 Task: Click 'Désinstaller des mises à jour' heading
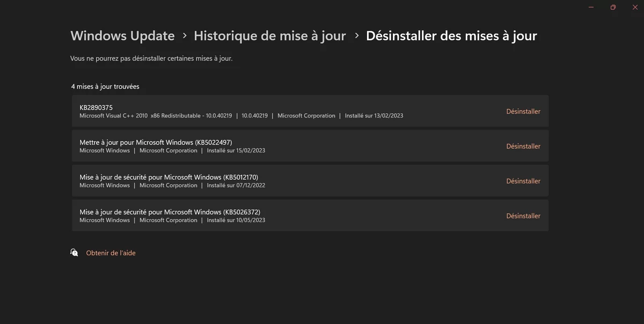point(451,36)
